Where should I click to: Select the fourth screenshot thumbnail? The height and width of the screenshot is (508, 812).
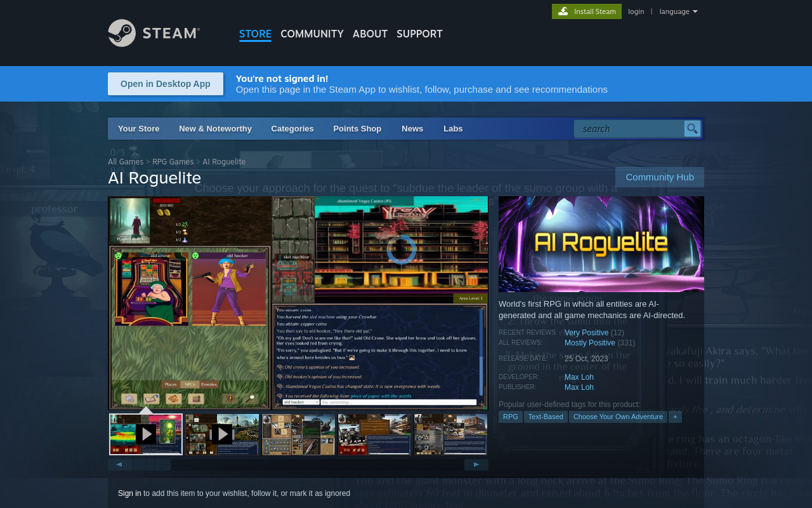374,434
